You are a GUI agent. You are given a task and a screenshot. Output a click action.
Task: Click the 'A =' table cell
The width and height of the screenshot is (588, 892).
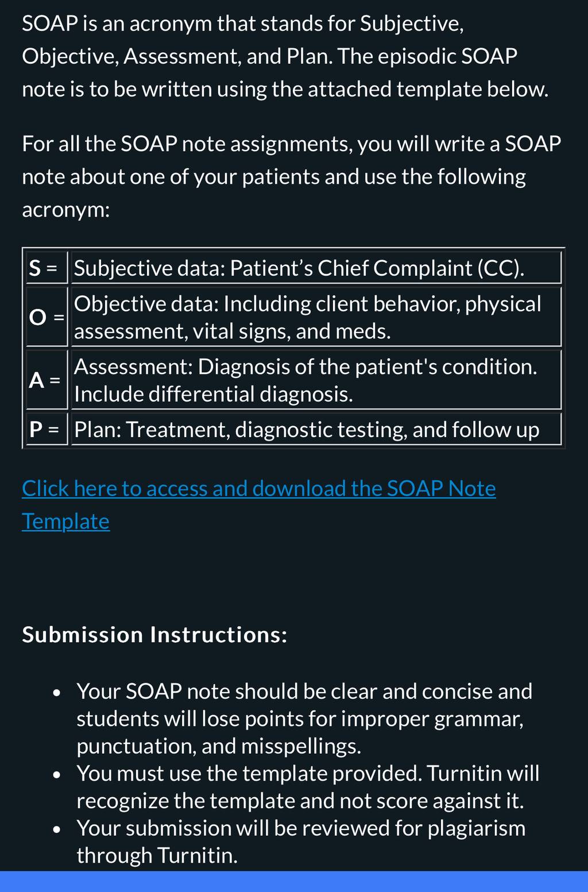[x=47, y=380]
